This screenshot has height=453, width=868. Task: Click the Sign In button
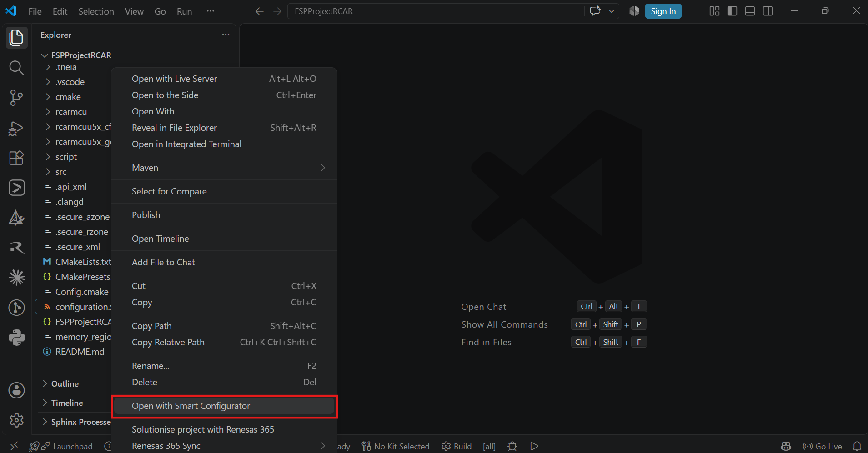663,11
